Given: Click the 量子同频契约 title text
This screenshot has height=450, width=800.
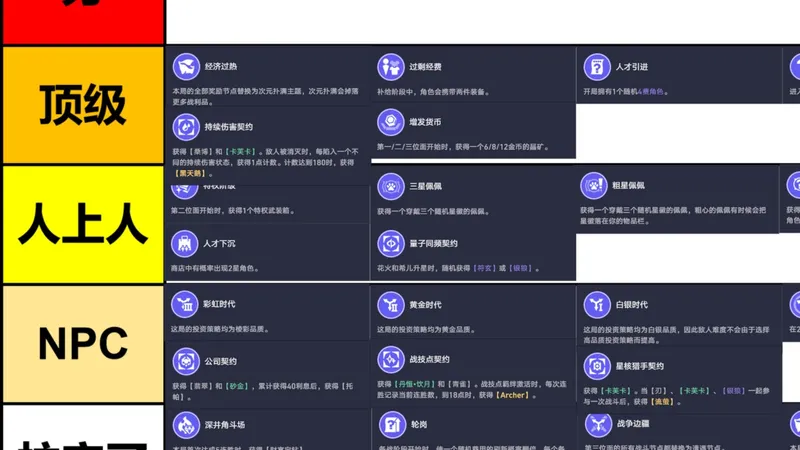Looking at the screenshot, I should (433, 243).
